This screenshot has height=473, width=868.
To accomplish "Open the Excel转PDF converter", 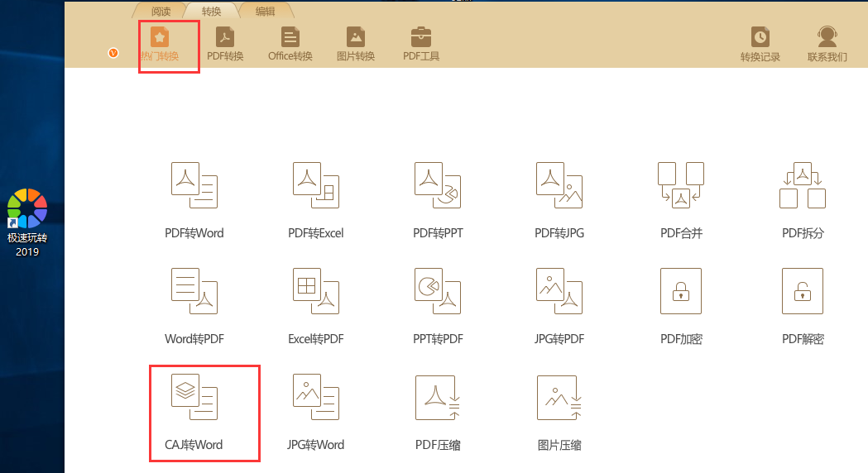I will pos(315,306).
